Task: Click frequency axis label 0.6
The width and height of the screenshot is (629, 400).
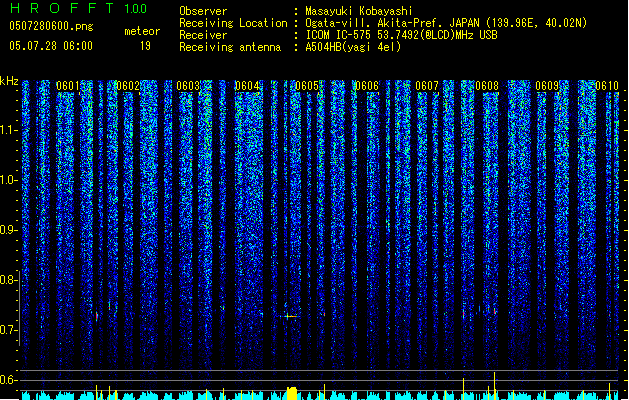Action: coord(9,380)
